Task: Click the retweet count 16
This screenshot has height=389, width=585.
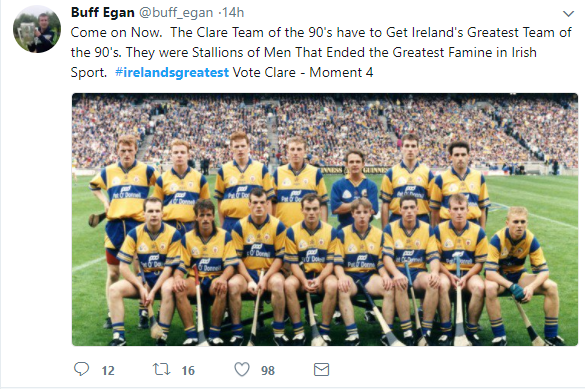Action: tap(188, 370)
